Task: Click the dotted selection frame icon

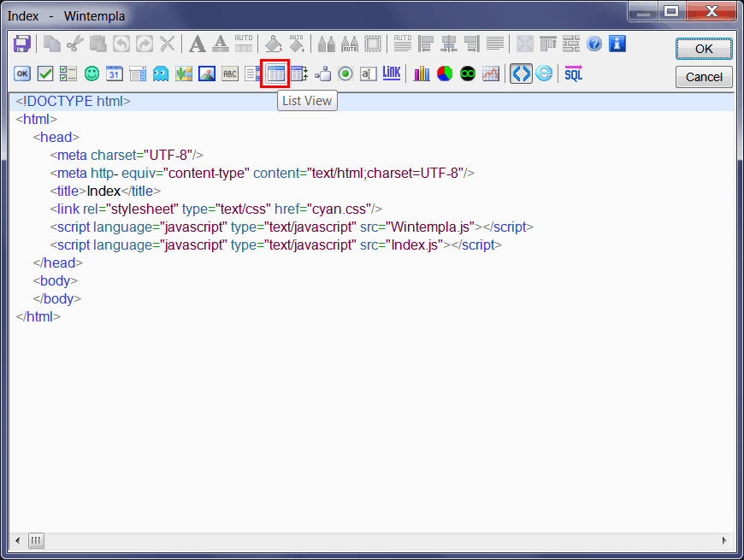Action: pyautogui.click(x=373, y=44)
